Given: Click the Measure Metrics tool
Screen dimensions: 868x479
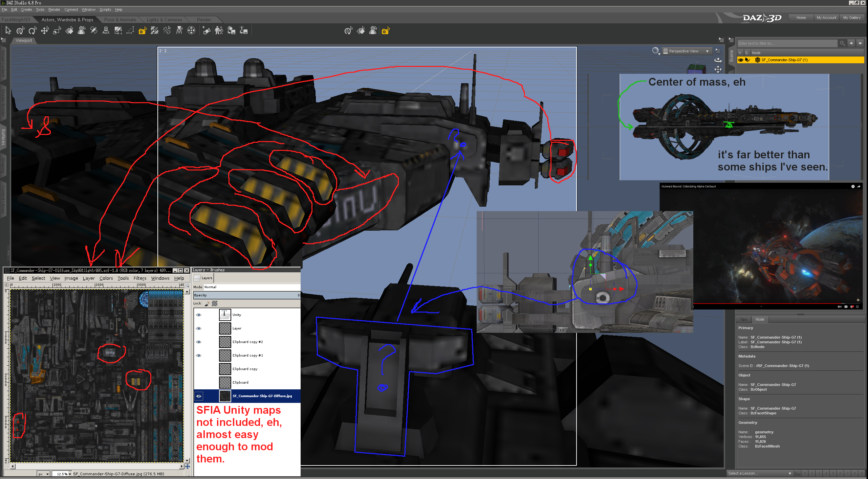Looking at the screenshot, I should (130, 31).
